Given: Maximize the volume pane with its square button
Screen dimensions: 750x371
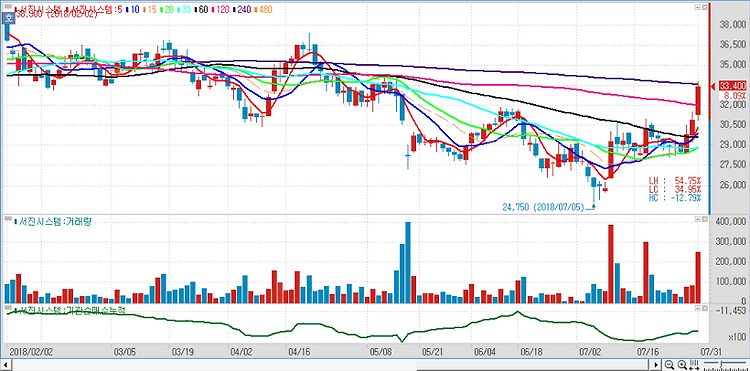Looking at the screenshot, I should click(697, 219).
